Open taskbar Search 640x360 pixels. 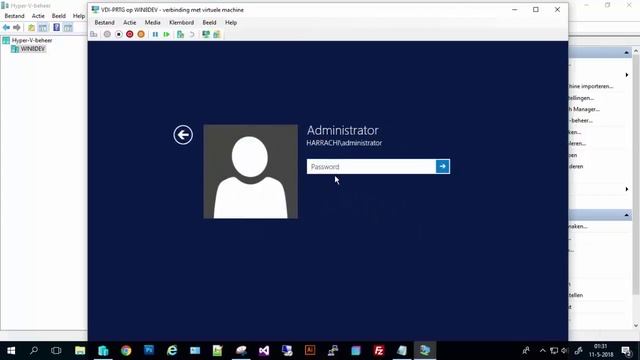(x=34, y=351)
